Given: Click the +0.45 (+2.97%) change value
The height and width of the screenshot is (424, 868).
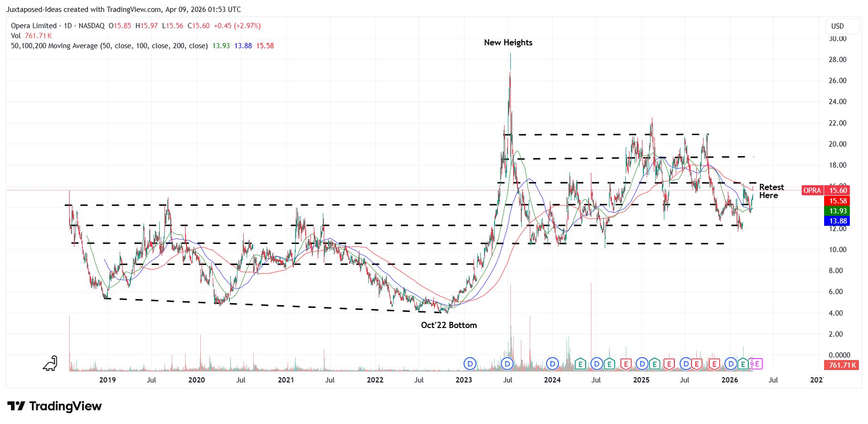Looking at the screenshot, I should 237,26.
